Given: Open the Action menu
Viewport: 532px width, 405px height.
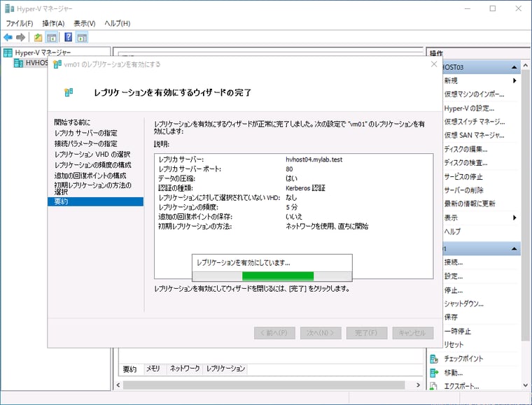Looking at the screenshot, I should click(x=53, y=23).
